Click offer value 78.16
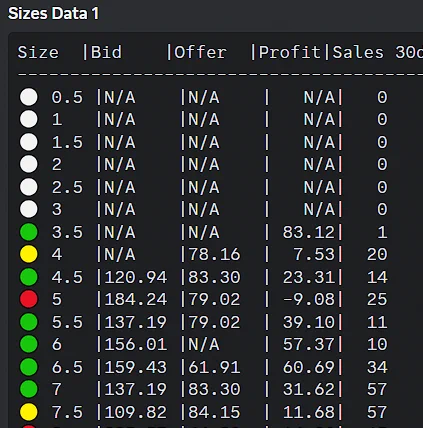This screenshot has width=423, height=428. [x=214, y=255]
